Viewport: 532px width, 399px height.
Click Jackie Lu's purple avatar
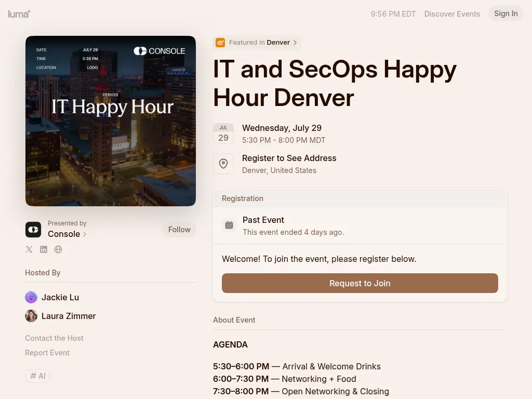31,297
